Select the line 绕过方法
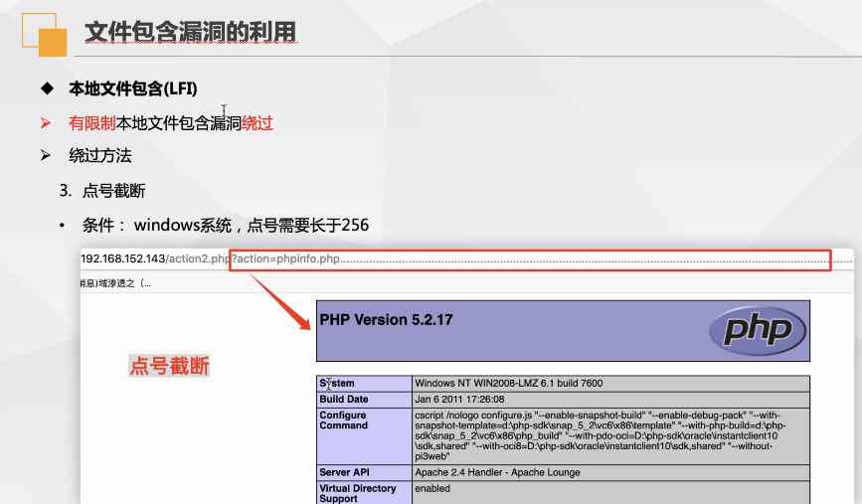 [x=100, y=155]
